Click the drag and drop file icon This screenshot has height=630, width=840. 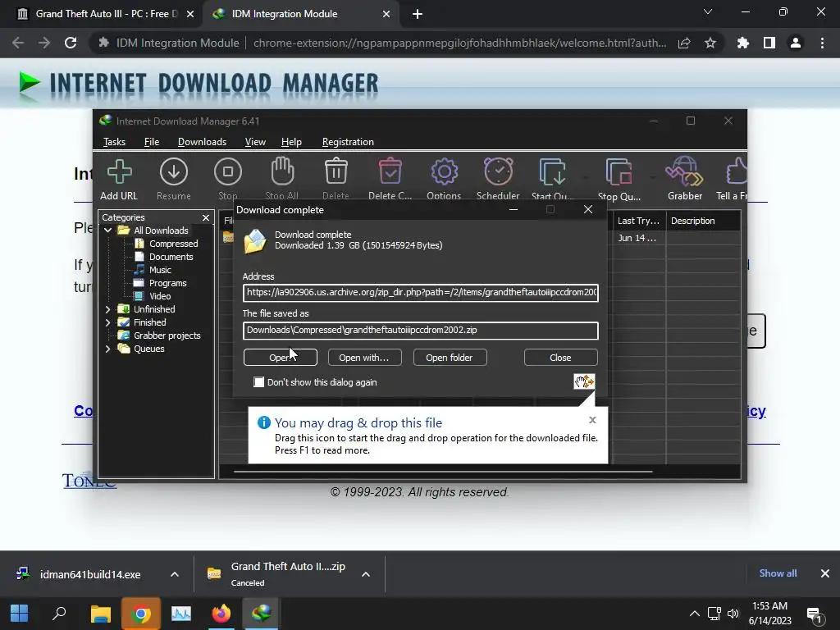(x=584, y=381)
